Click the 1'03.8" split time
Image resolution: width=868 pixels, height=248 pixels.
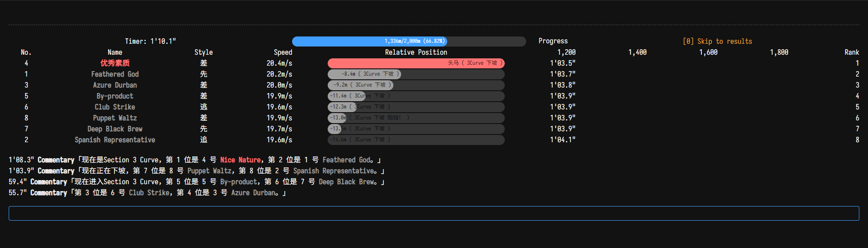pyautogui.click(x=563, y=85)
